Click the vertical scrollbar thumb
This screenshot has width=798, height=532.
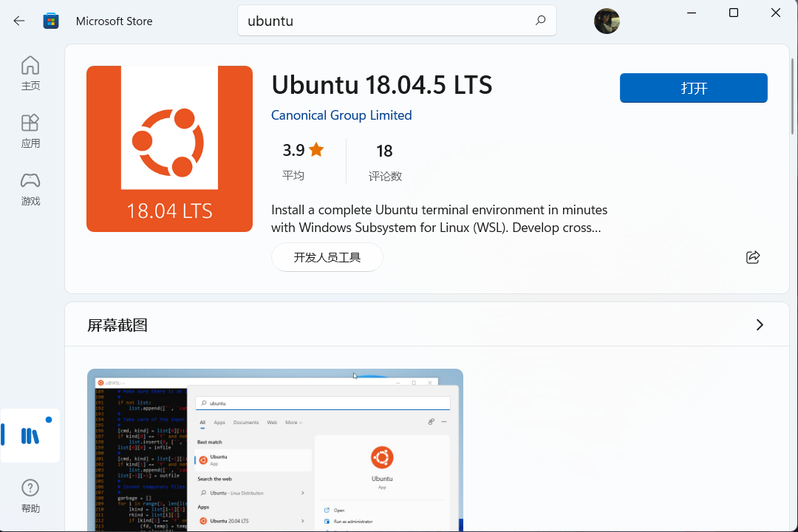[792, 96]
